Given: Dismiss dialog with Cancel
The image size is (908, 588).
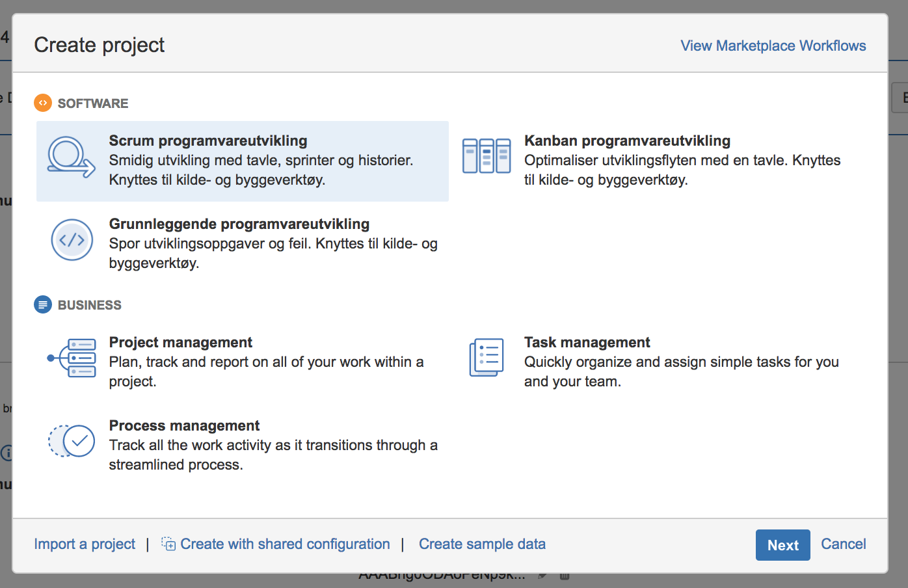Looking at the screenshot, I should [844, 544].
